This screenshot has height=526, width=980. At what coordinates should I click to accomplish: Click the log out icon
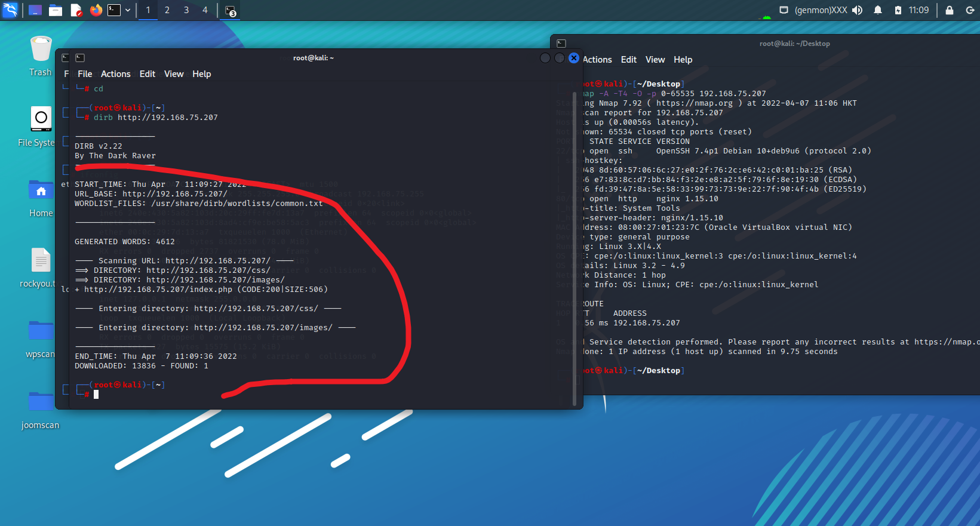[x=970, y=10]
